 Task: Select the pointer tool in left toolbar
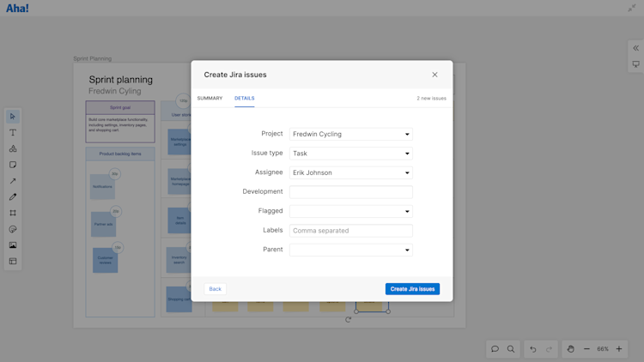[13, 117]
